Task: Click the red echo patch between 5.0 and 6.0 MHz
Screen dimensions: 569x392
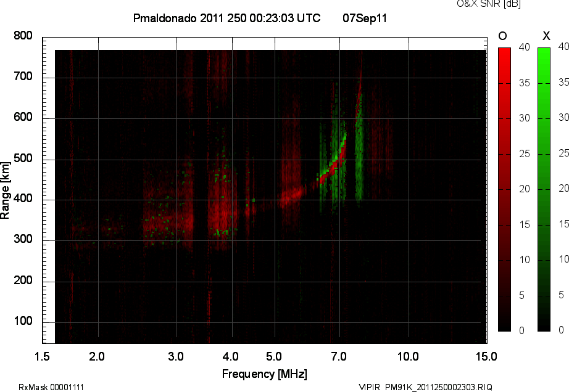Action: pos(290,195)
